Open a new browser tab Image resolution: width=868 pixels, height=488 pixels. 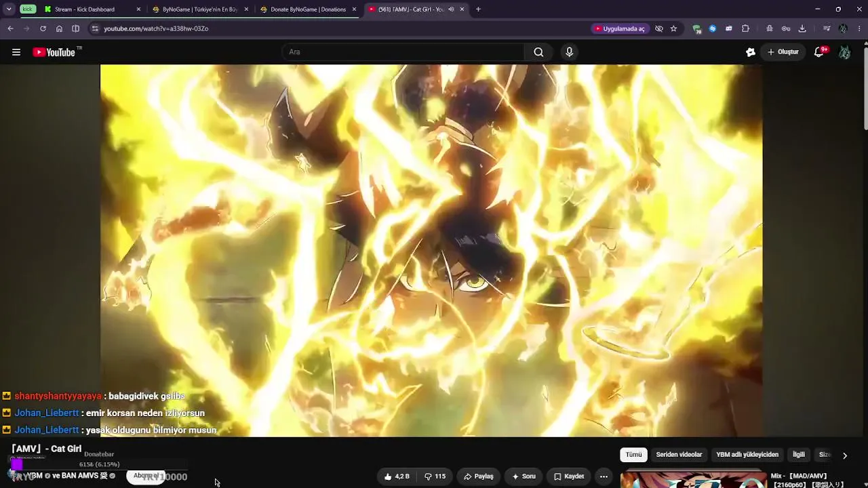pos(478,9)
